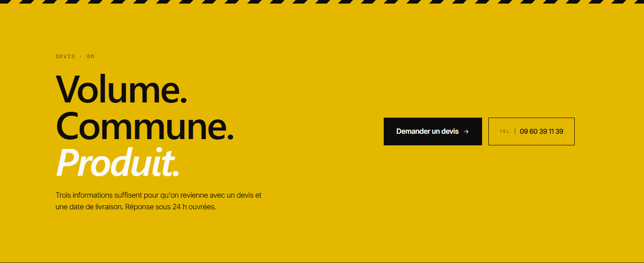Click the arrow icon in the devis button
644x263 pixels.
pos(466,131)
